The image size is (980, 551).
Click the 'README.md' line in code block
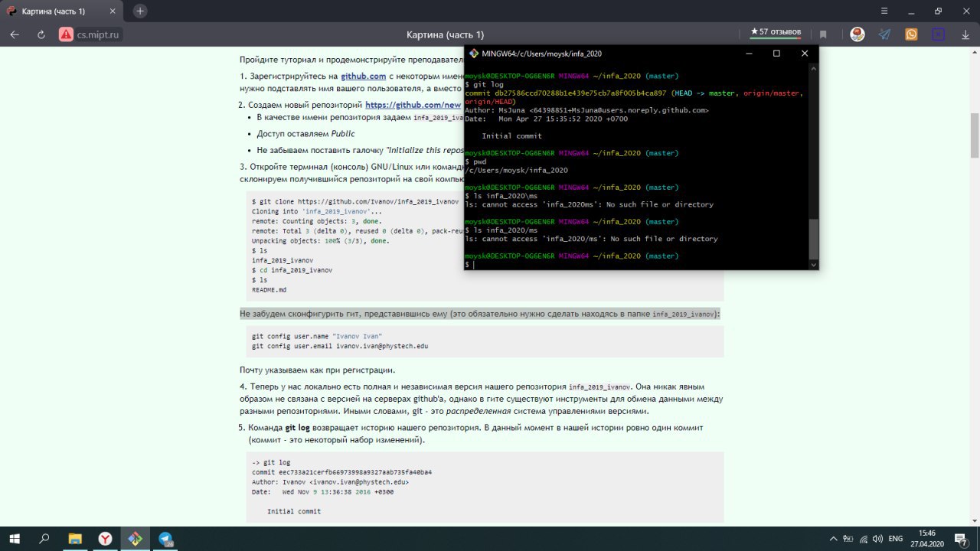click(269, 290)
